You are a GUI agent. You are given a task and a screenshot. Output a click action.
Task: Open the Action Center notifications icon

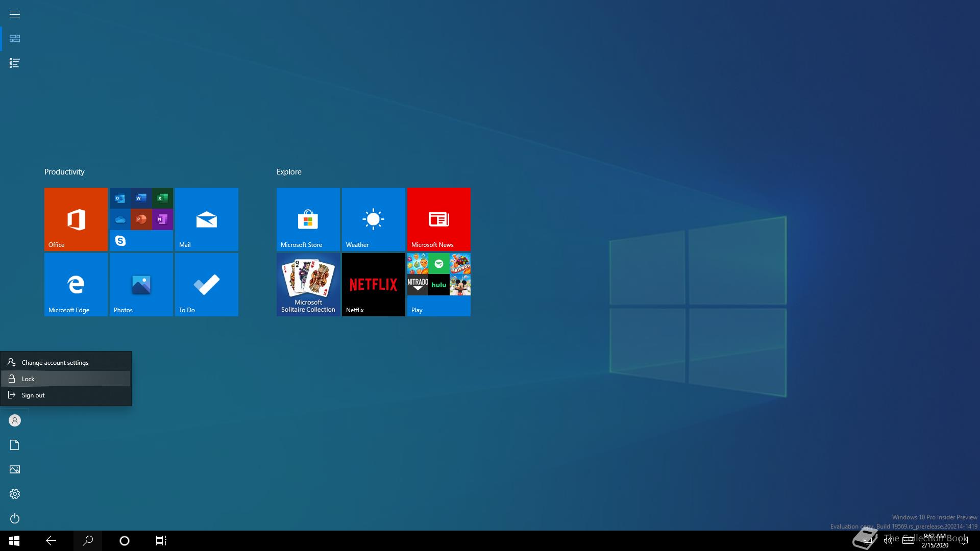click(x=964, y=541)
